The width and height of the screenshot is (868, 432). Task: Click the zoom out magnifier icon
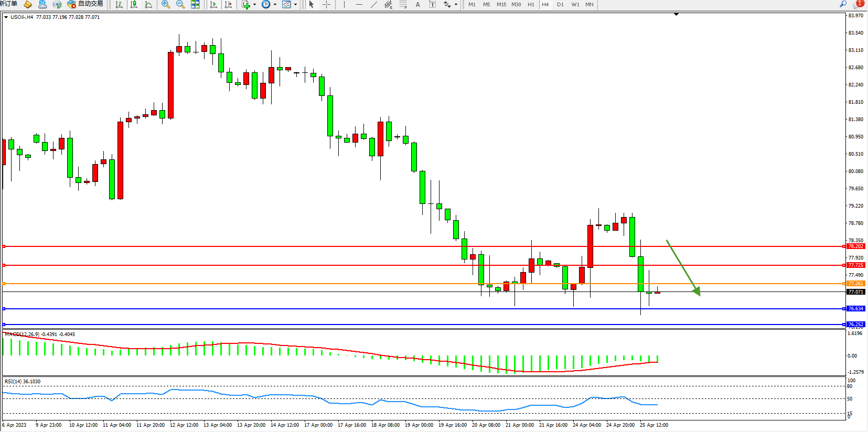click(x=180, y=5)
